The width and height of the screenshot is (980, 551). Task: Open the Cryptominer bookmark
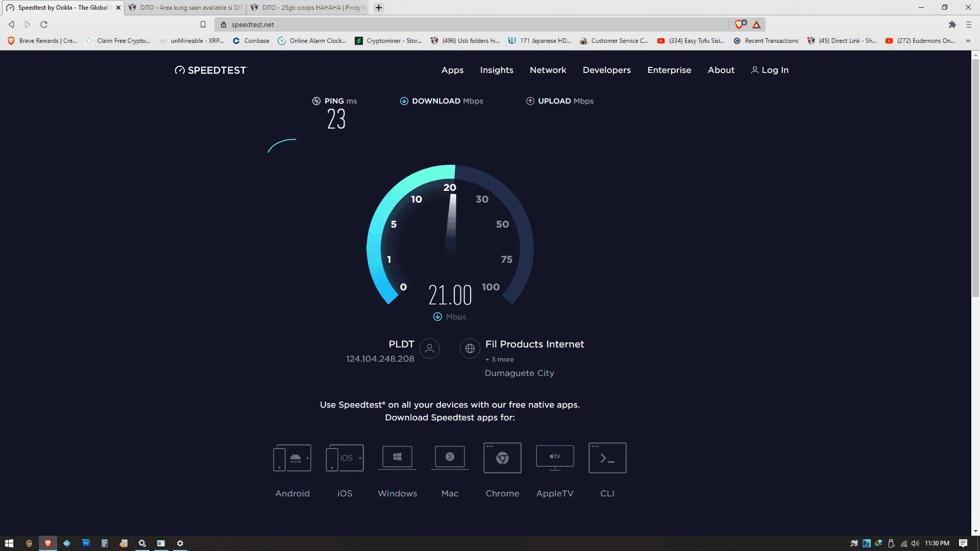[388, 41]
